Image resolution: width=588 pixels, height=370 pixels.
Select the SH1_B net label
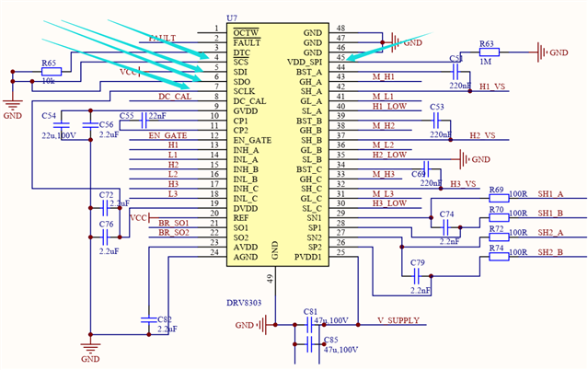pyautogui.click(x=550, y=214)
